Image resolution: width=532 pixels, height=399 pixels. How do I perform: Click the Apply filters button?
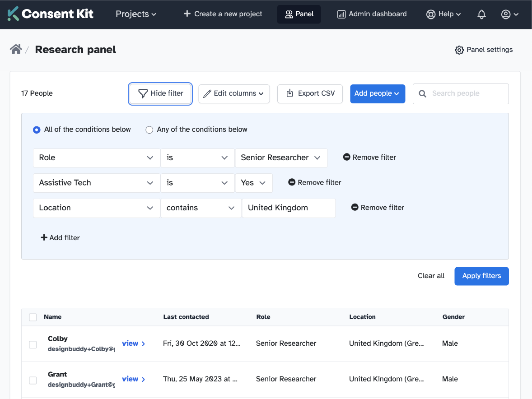coord(481,276)
